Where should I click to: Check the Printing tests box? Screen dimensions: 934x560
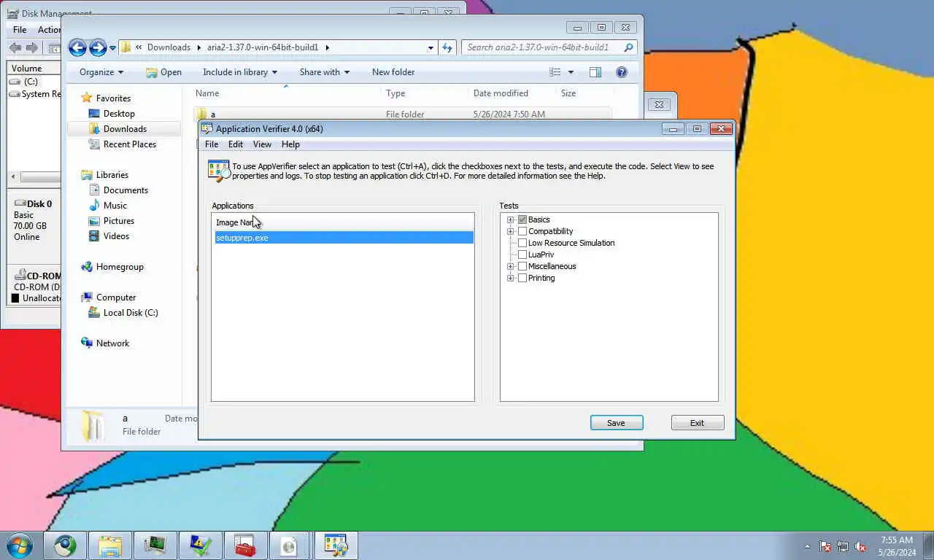click(x=522, y=278)
